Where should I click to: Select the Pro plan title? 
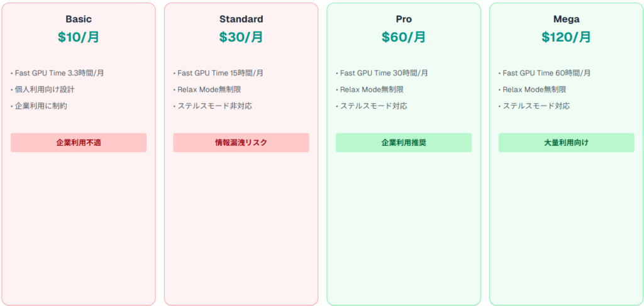(x=404, y=19)
